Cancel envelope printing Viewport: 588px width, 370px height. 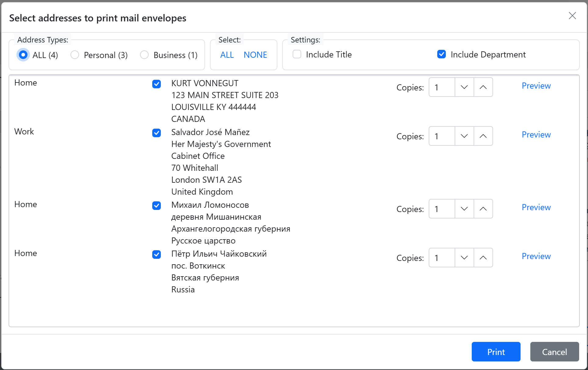coord(554,352)
